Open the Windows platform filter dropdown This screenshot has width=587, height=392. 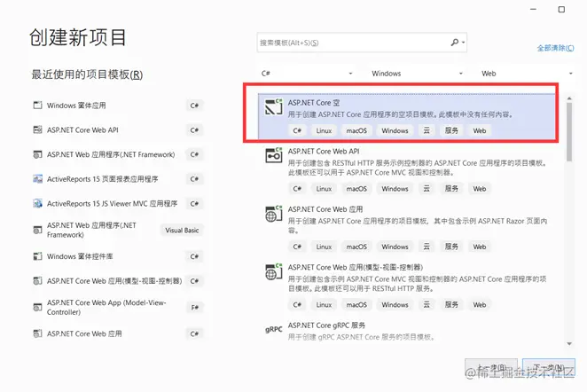point(417,74)
